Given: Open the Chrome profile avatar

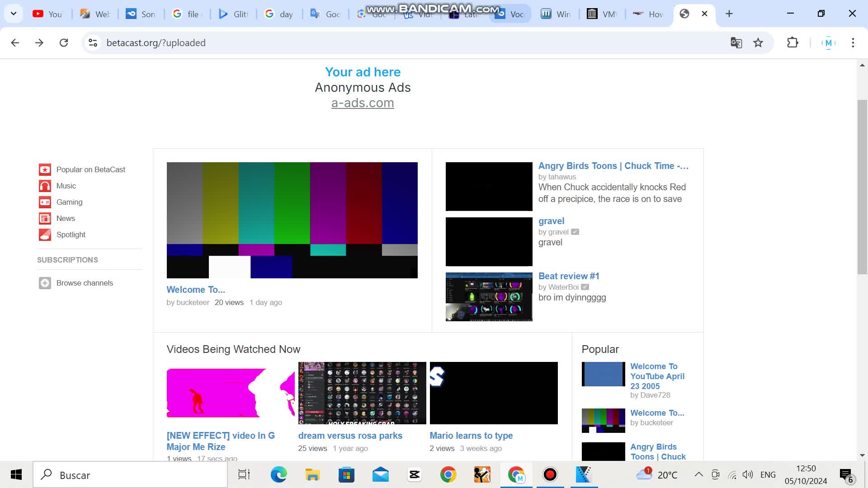Looking at the screenshot, I should pos(828,42).
